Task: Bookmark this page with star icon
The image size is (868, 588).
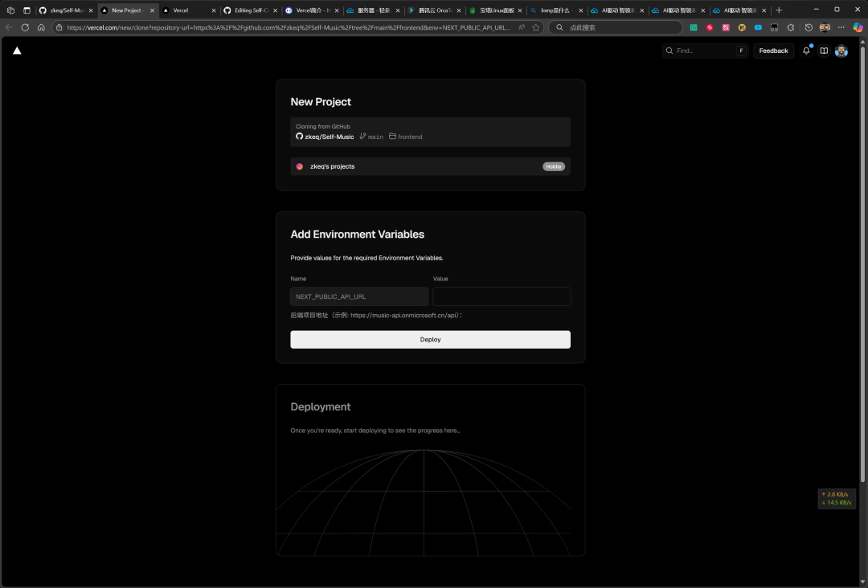Action: [536, 27]
